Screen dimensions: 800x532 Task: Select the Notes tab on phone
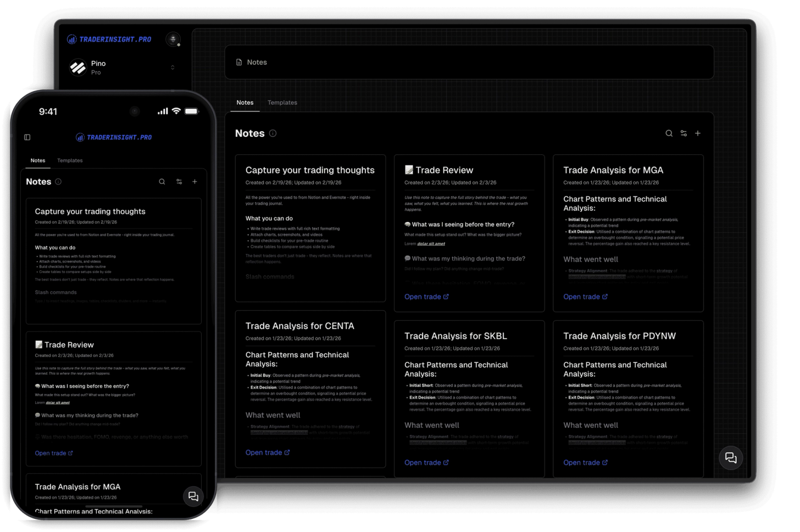38,160
